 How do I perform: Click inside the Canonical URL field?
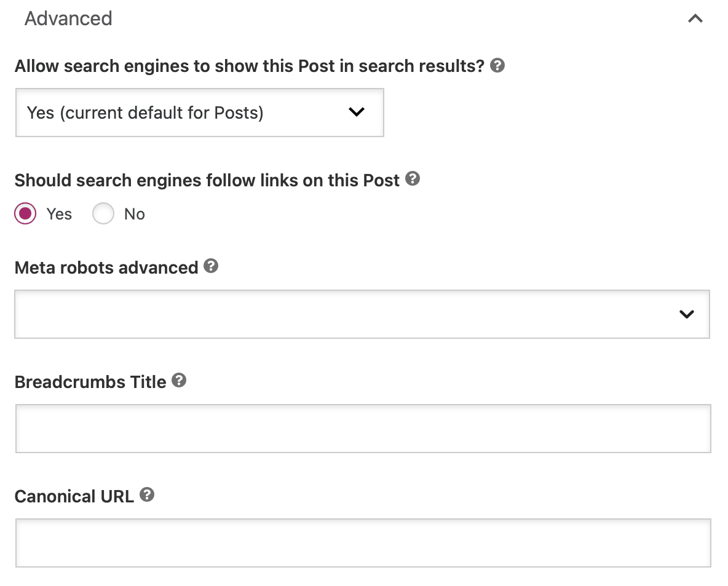[363, 543]
